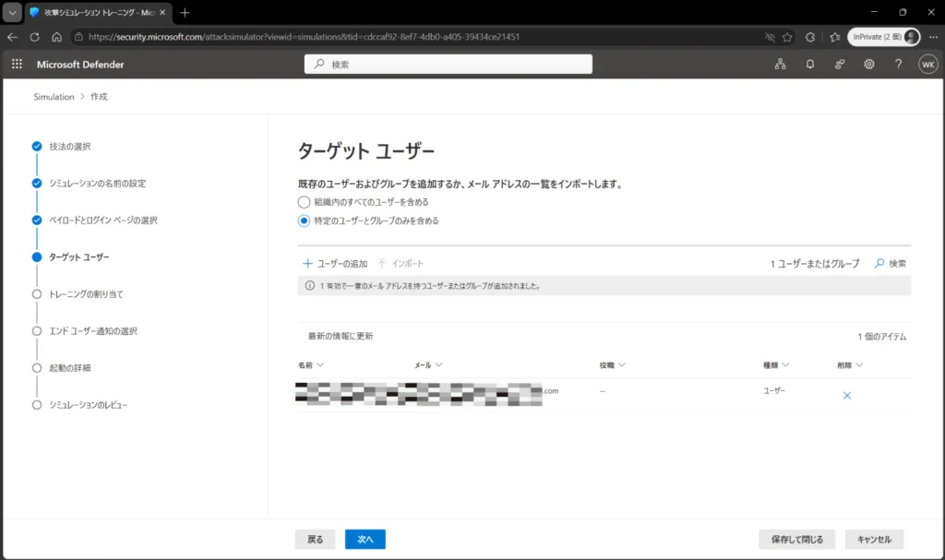Go to 技法の選択 step

tap(70, 147)
